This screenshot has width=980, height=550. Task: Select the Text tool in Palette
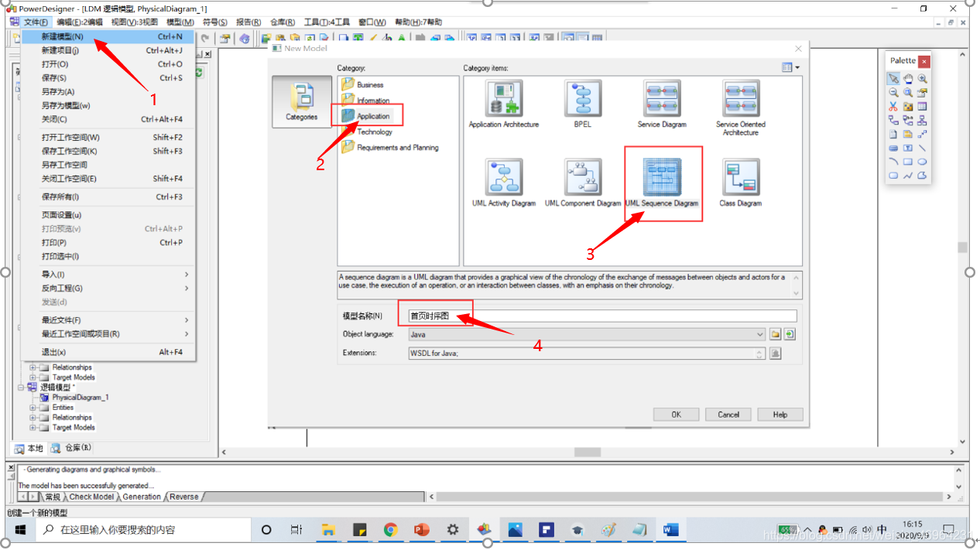point(908,148)
